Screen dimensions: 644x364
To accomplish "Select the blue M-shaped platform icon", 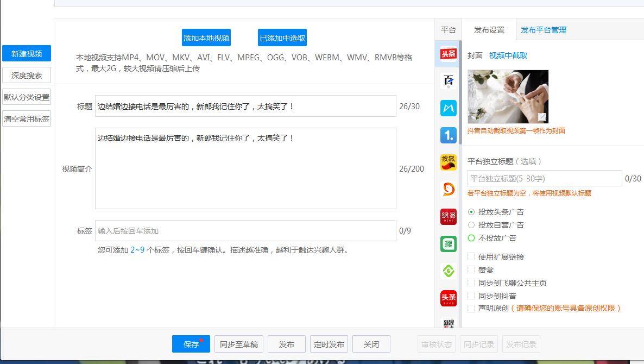I will (x=448, y=108).
